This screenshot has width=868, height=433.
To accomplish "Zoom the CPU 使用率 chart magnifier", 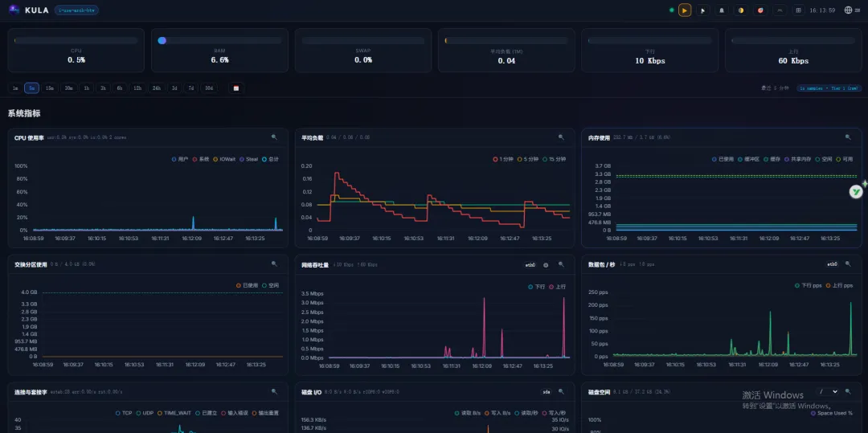I will [x=274, y=137].
